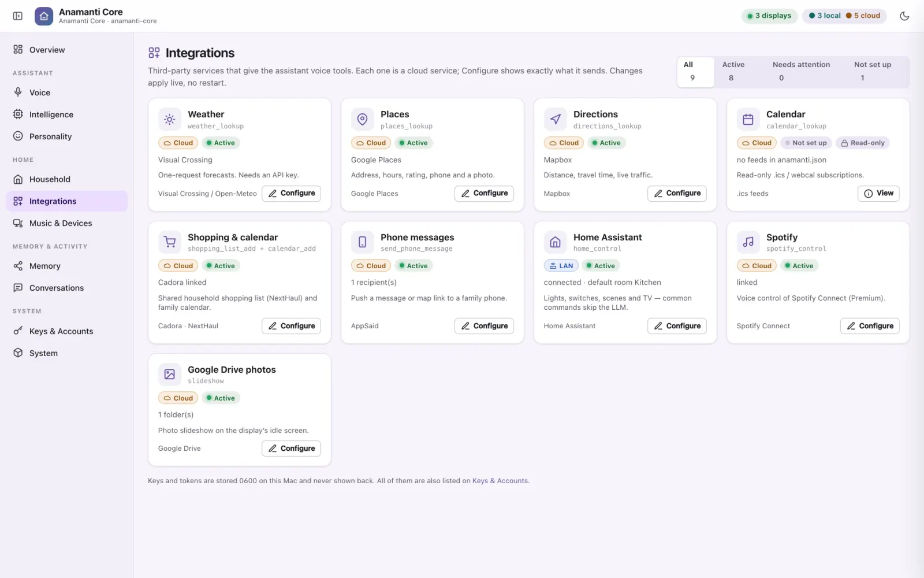Screen dimensions: 924x578
Task: Configure the Places integration
Action: (x=485, y=194)
